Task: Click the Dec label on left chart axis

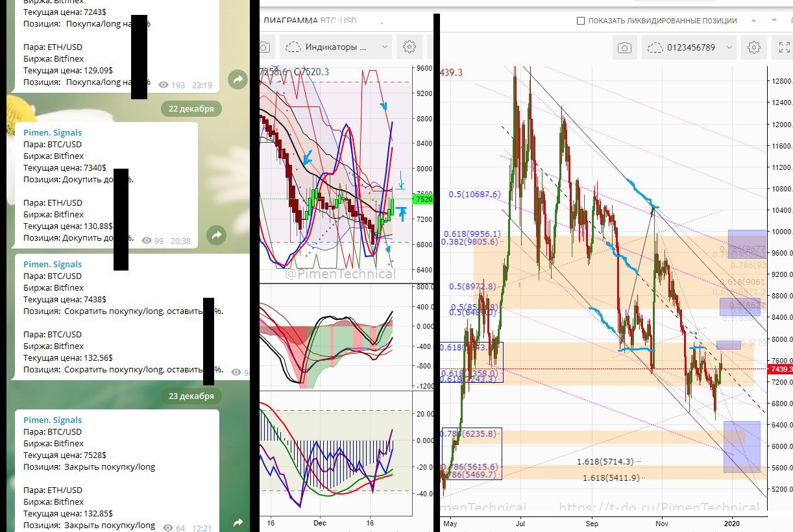Action: (319, 522)
